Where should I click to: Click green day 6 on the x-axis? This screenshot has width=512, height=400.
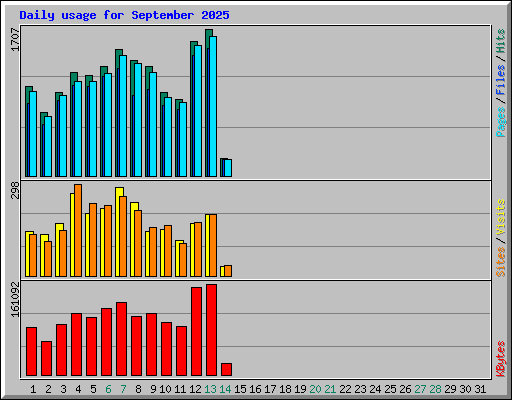click(108, 389)
